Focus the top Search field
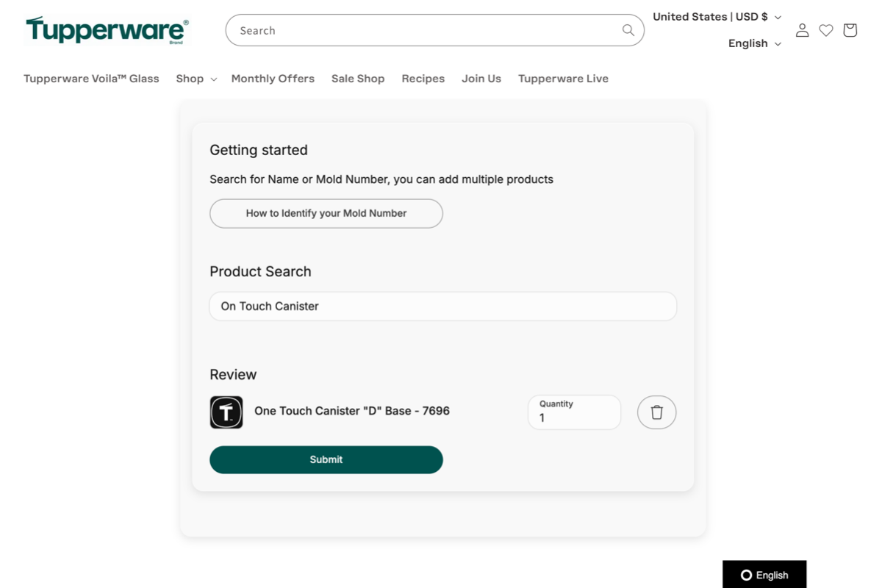The width and height of the screenshot is (882, 588). coord(435,30)
